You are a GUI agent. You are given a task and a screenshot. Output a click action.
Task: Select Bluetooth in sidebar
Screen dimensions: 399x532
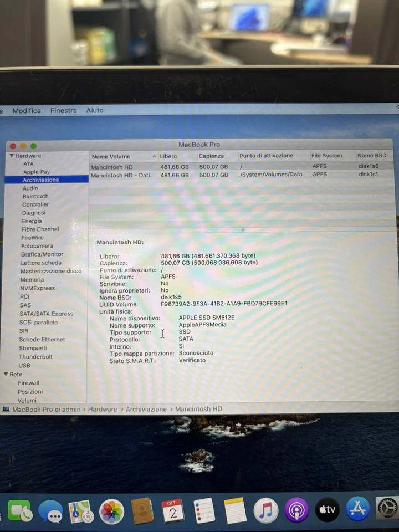click(35, 196)
